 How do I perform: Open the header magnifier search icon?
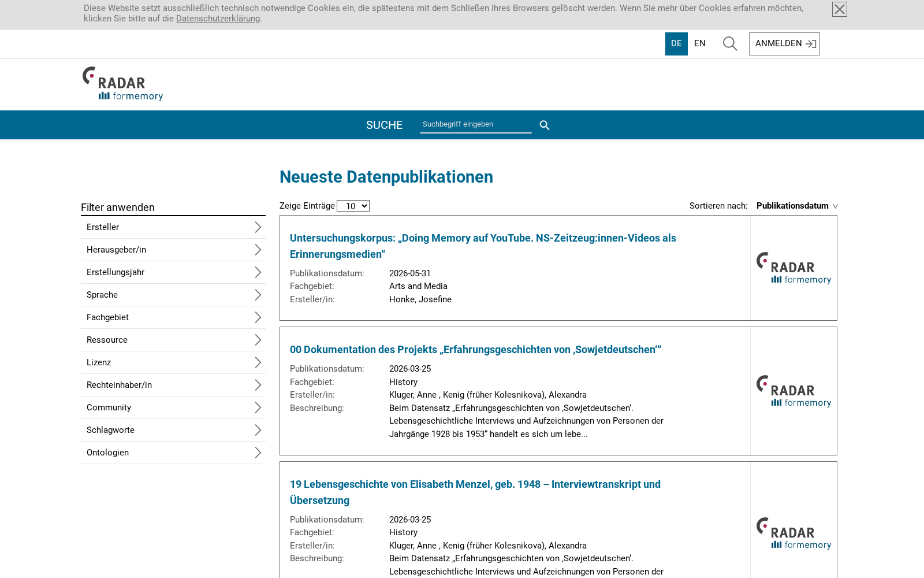pyautogui.click(x=730, y=44)
